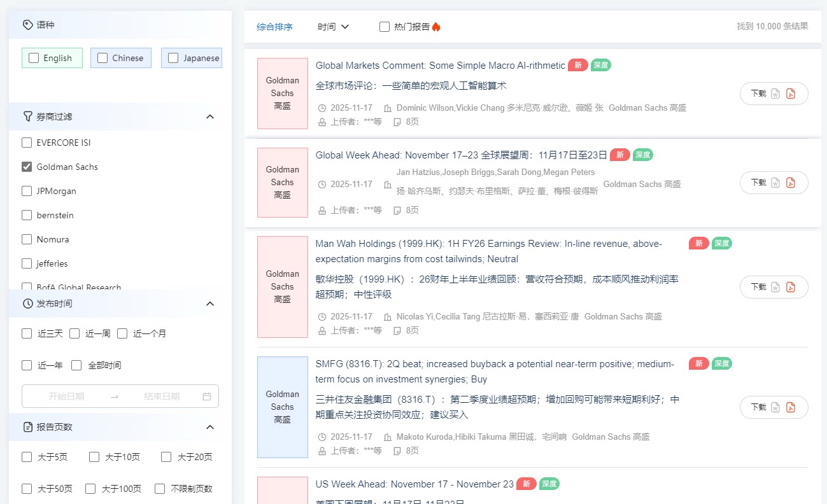Open the SMFG (8316.T) 2Q beat report
The image size is (827, 504).
[x=495, y=372]
